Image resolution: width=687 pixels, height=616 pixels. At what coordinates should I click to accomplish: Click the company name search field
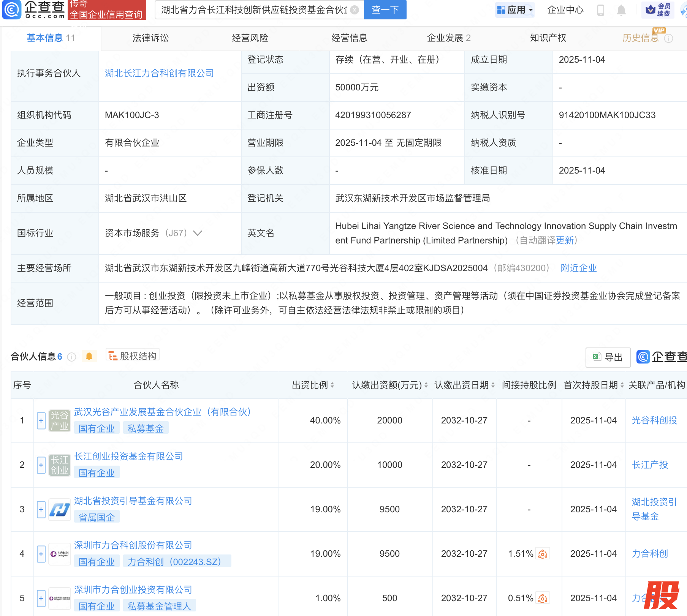pos(254,10)
